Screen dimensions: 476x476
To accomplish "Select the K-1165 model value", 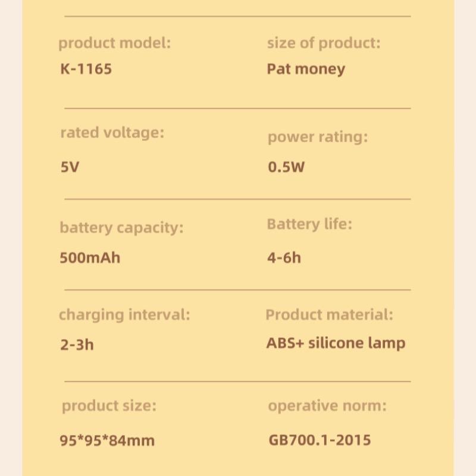I will click(86, 68).
